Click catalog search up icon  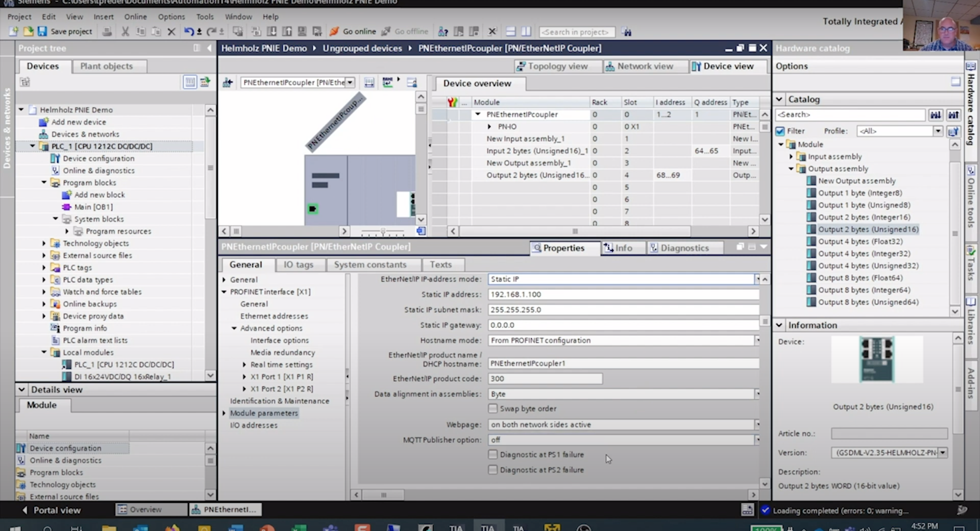click(x=953, y=115)
